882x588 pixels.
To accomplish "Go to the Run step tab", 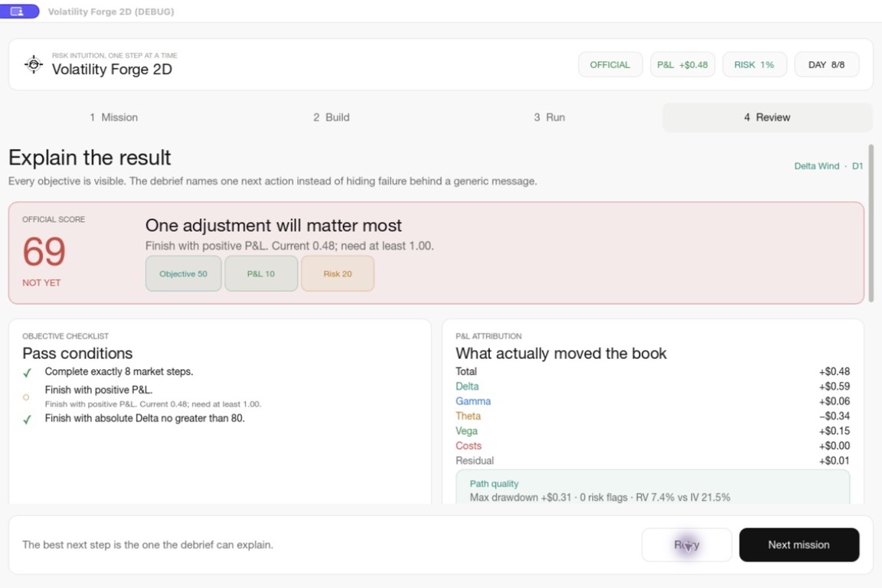I will pyautogui.click(x=550, y=117).
